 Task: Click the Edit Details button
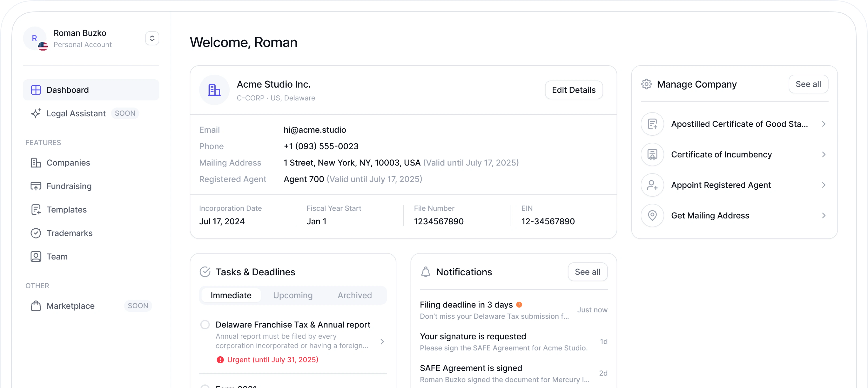(573, 90)
